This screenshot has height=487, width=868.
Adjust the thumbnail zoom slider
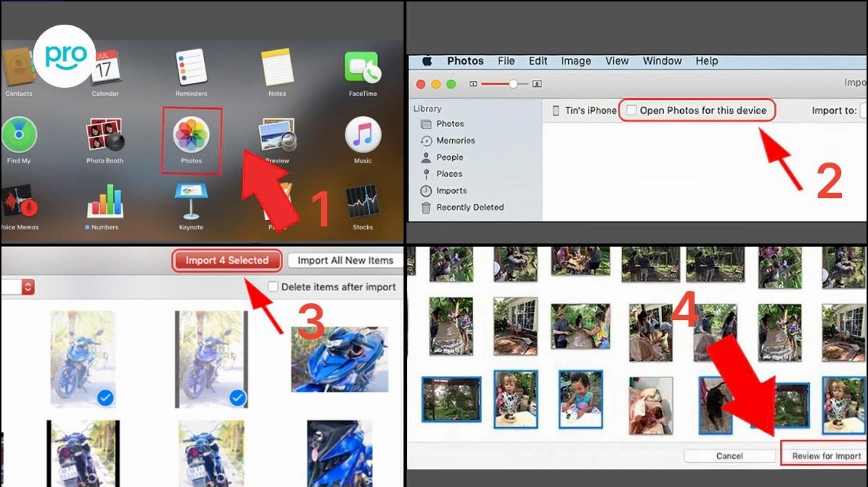(x=513, y=84)
